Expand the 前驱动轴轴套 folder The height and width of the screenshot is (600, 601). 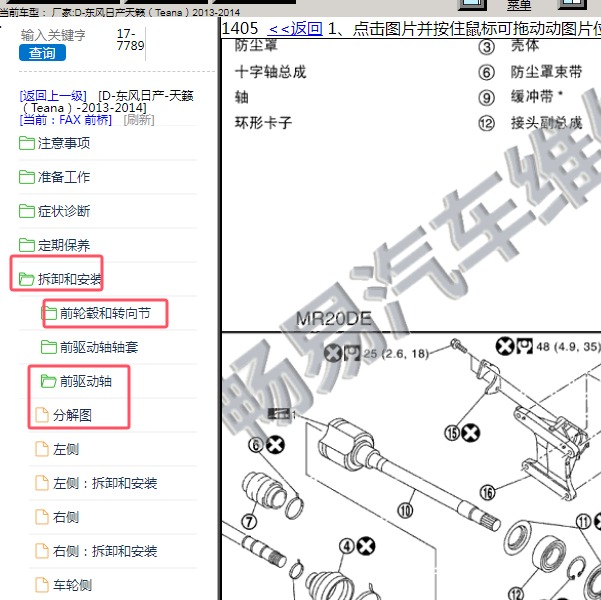click(x=99, y=347)
